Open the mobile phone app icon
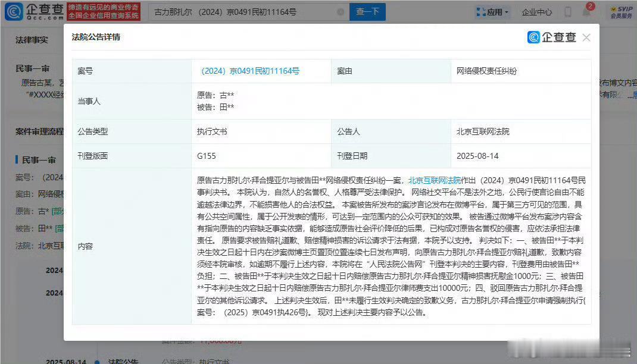This screenshot has height=364, width=637. [568, 12]
